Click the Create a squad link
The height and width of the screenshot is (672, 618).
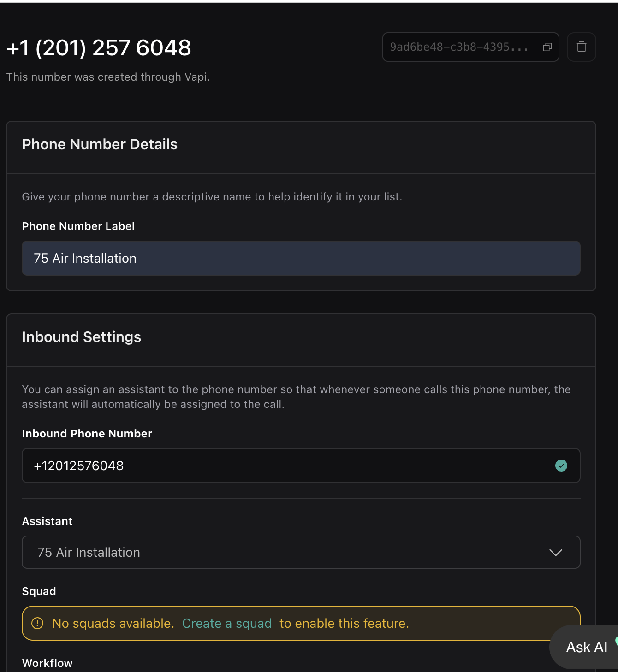(227, 623)
